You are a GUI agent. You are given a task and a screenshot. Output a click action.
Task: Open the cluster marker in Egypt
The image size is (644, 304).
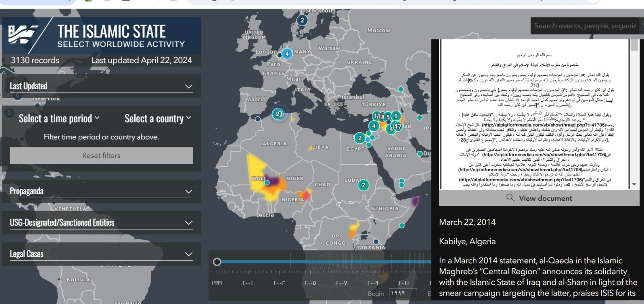[359, 138]
